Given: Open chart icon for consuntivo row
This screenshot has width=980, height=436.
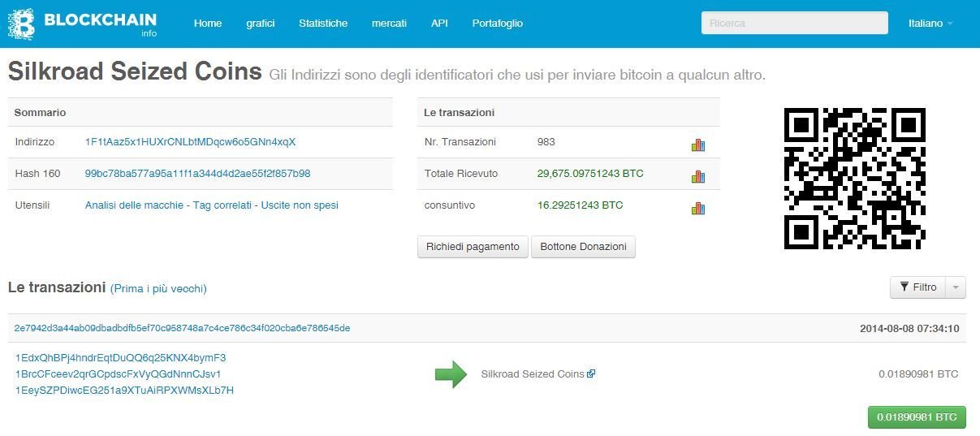Looking at the screenshot, I should click(697, 209).
